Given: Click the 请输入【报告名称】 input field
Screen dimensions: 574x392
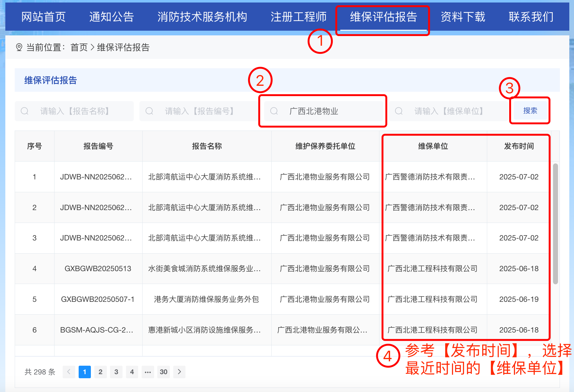Looking at the screenshot, I should click(74, 111).
